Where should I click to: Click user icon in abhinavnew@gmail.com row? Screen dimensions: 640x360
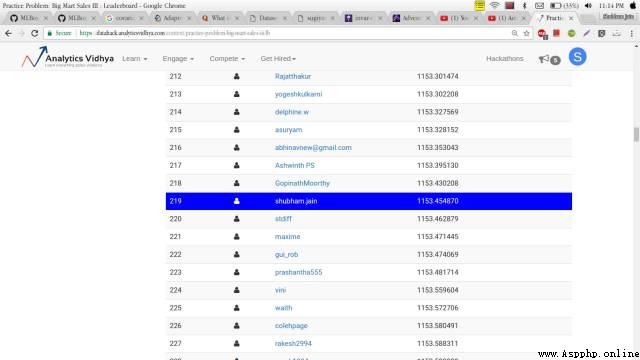(x=237, y=148)
